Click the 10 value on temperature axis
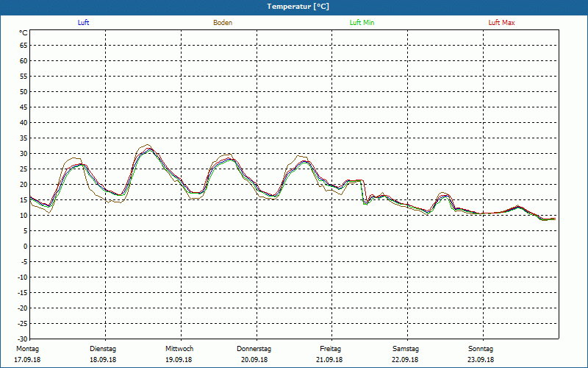This screenshot has width=588, height=368. click(x=24, y=216)
